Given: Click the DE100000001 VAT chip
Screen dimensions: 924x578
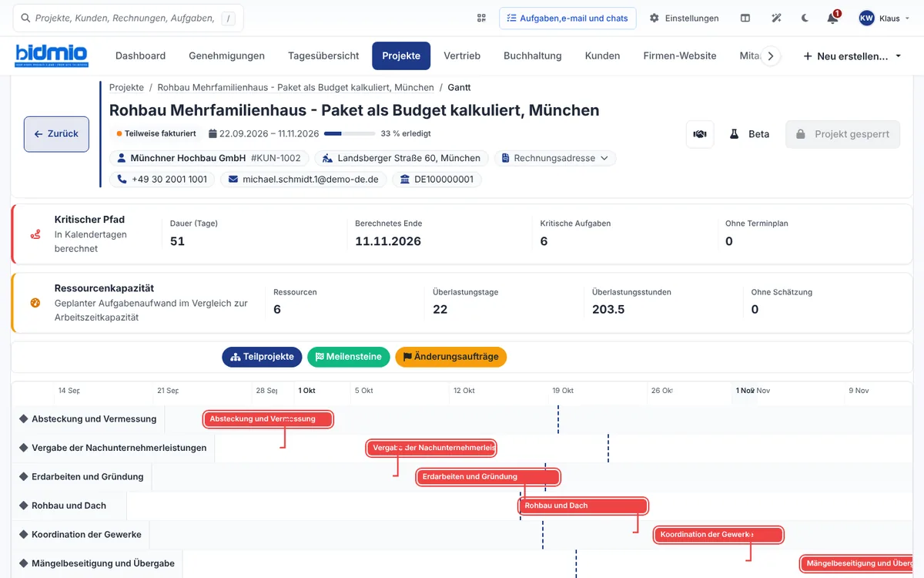Looking at the screenshot, I should tap(437, 180).
